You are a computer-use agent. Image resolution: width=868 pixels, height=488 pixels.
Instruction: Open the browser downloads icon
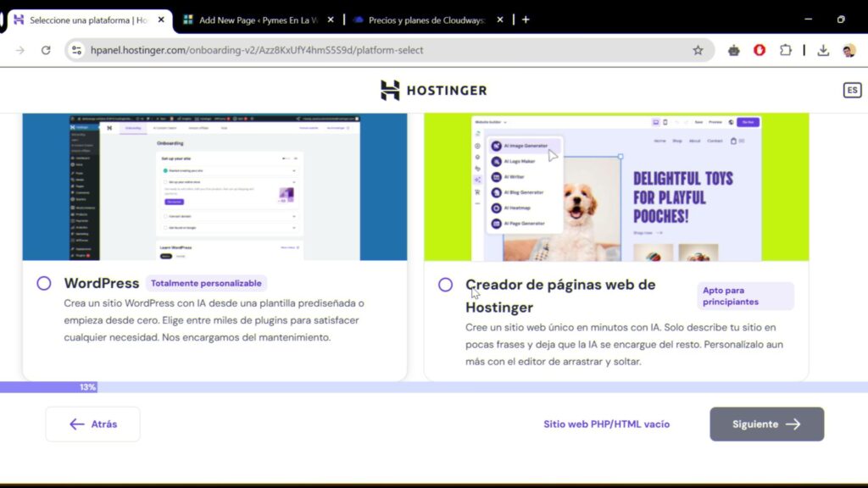(823, 50)
